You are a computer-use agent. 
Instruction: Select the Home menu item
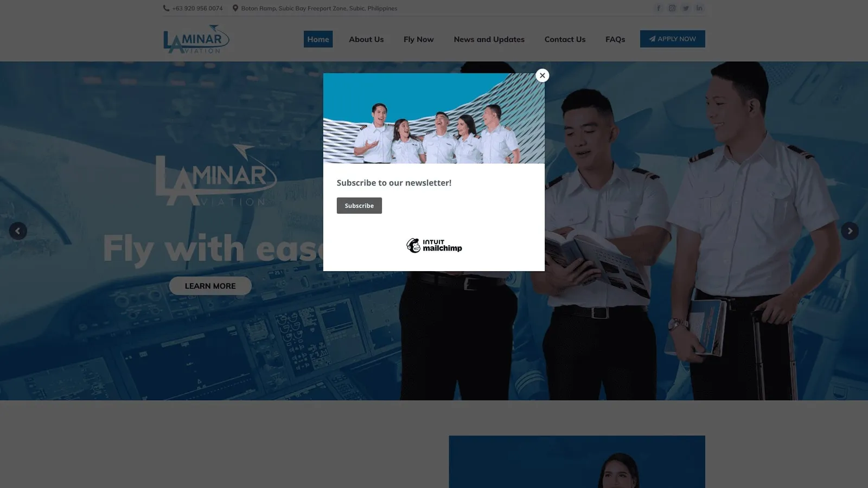pyautogui.click(x=318, y=39)
